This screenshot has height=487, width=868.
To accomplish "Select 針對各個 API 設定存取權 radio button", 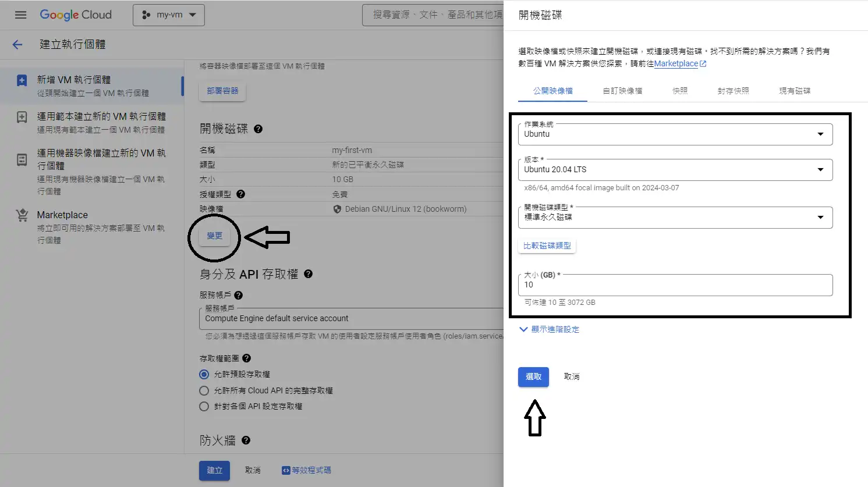I will click(x=204, y=407).
